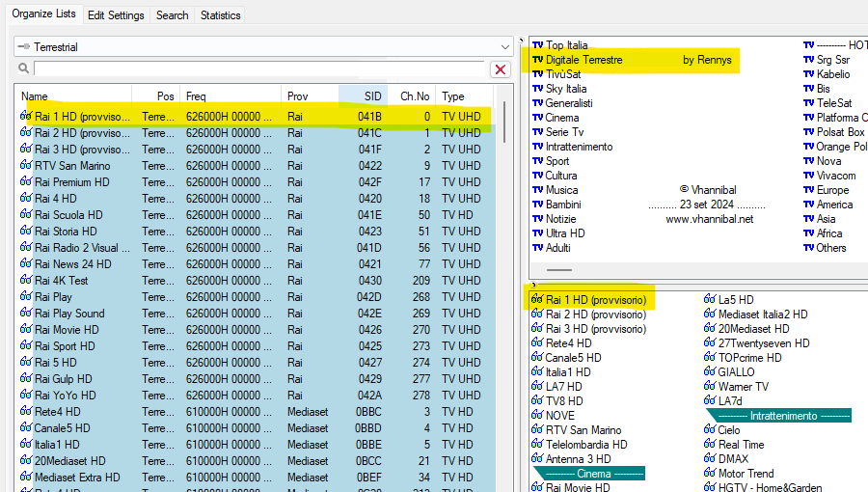The image size is (868, 492).
Task: Click channel icon of DMAX in bouquet
Action: 710,458
